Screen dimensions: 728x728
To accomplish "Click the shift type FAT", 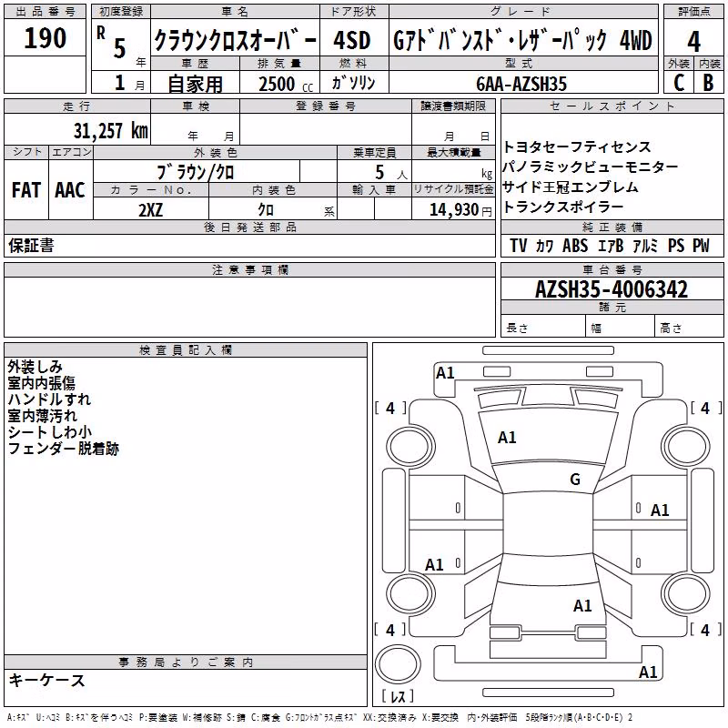I will pos(26,190).
